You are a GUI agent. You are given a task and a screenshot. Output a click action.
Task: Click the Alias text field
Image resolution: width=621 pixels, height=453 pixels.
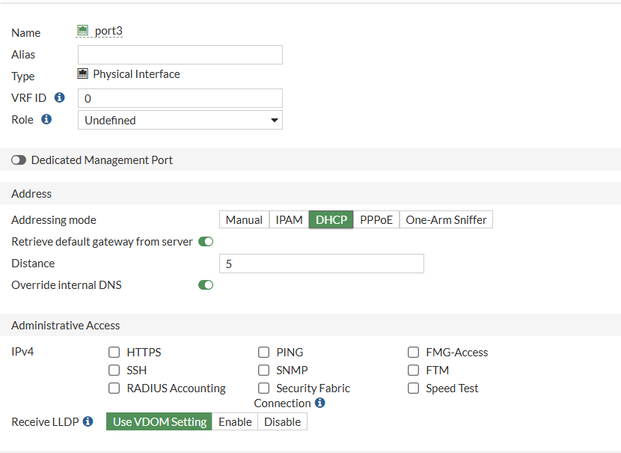click(180, 55)
